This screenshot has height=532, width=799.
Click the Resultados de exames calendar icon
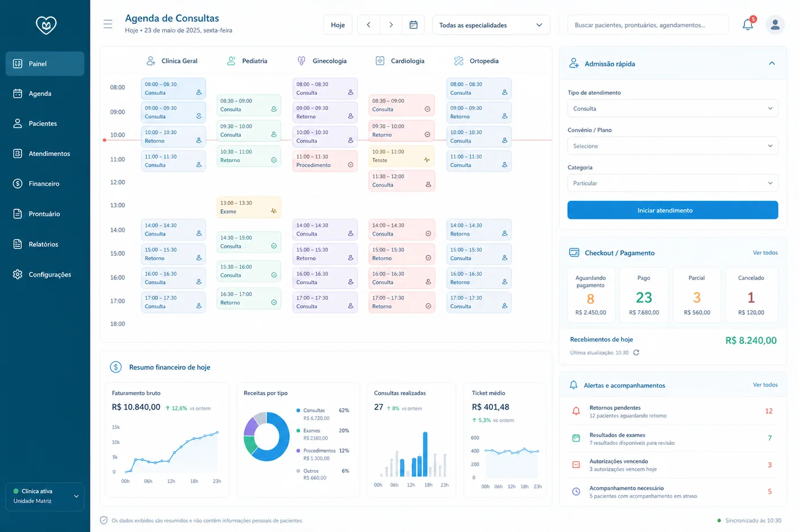576,438
